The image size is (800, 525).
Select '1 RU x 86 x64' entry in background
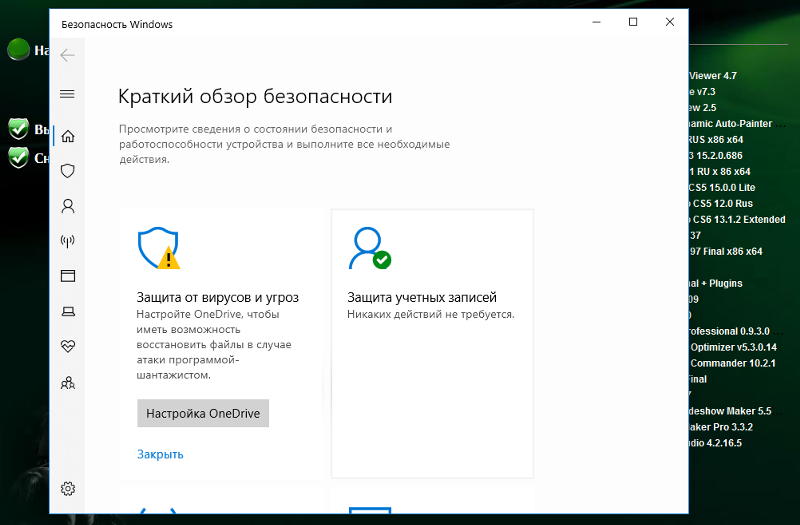(720, 171)
